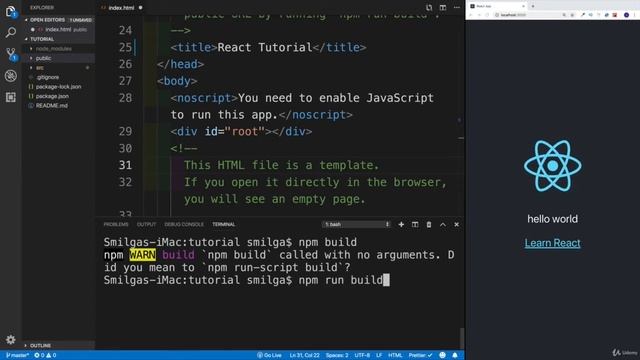
Task: Select the bash terminal dropdown
Action: [x=356, y=224]
